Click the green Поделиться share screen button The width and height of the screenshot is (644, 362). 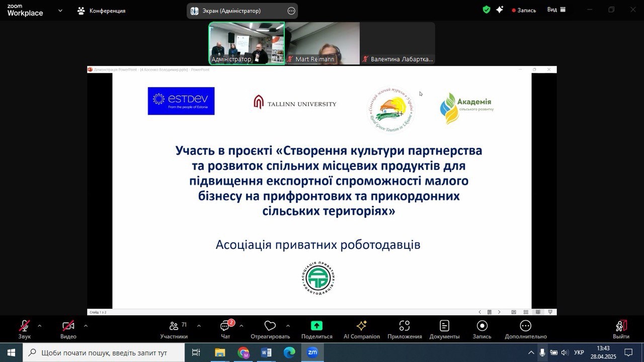316,329
